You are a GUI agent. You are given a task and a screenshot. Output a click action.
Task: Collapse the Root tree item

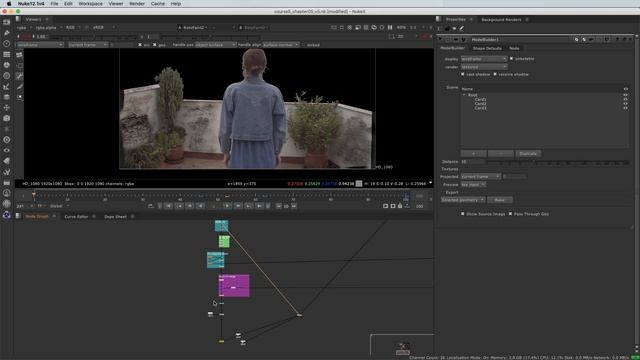click(464, 95)
